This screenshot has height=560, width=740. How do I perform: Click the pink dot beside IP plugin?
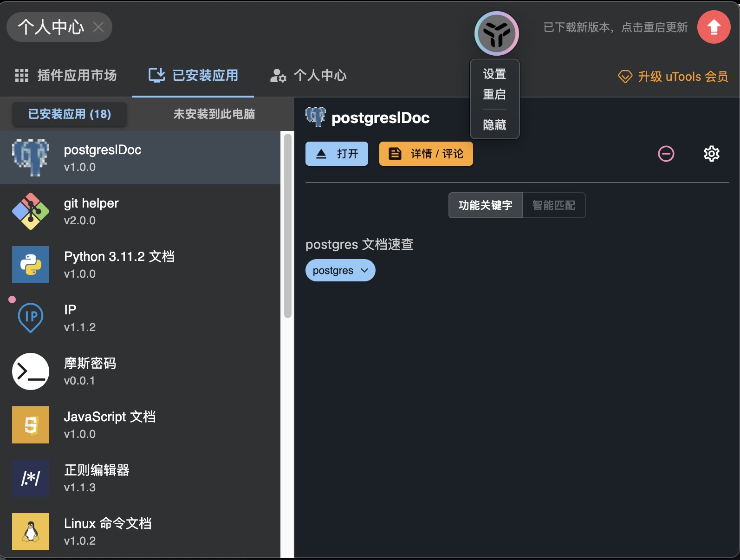(12, 300)
